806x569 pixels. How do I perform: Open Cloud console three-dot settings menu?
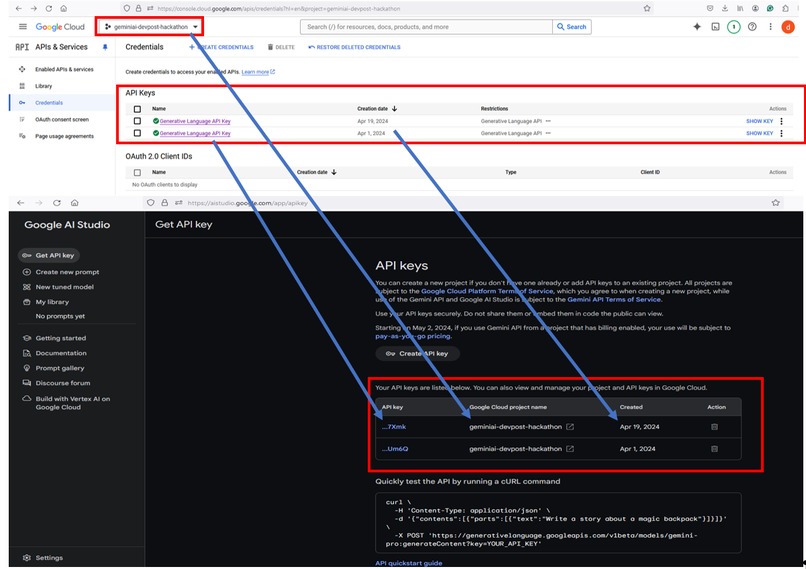tap(770, 27)
